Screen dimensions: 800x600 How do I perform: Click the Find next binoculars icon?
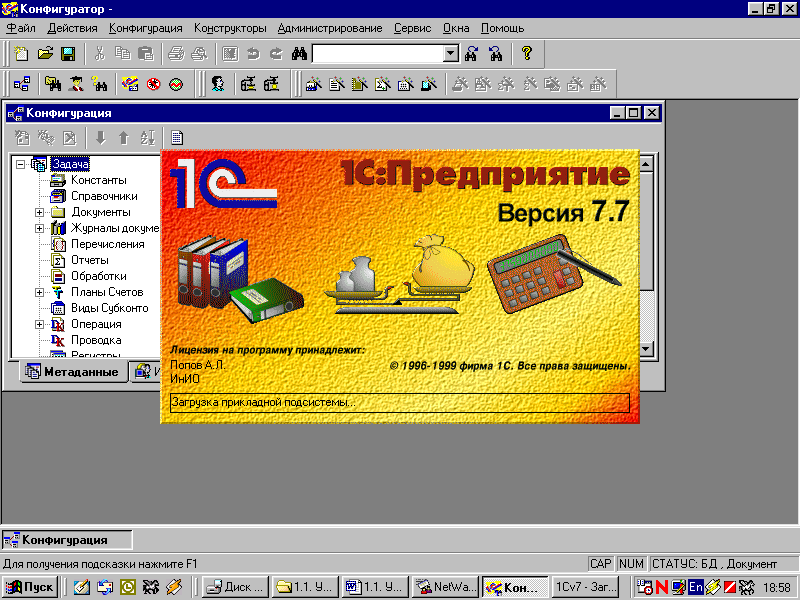tap(471, 54)
